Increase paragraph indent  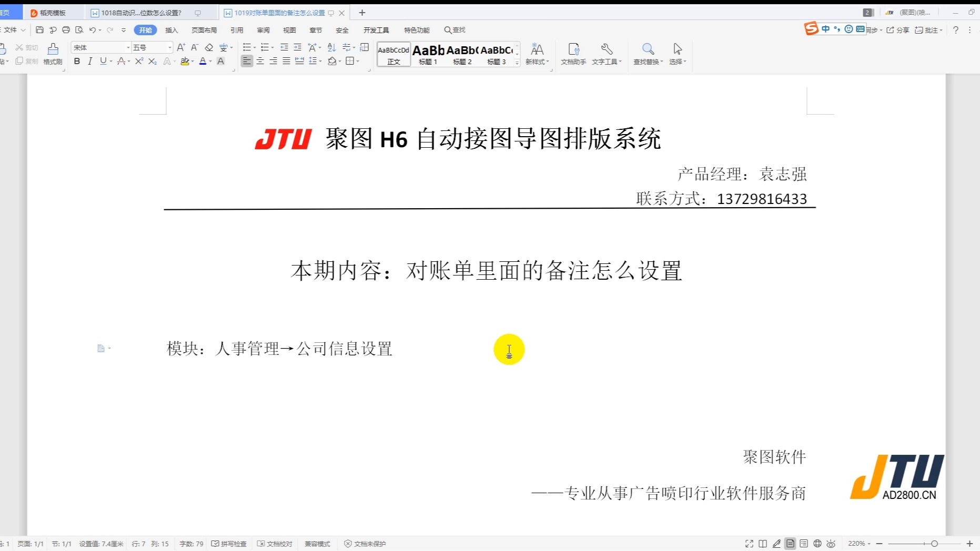coord(297,47)
